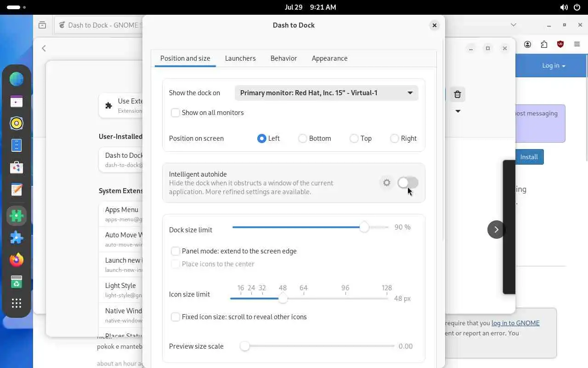Launch Text Editor from dock

click(x=17, y=190)
